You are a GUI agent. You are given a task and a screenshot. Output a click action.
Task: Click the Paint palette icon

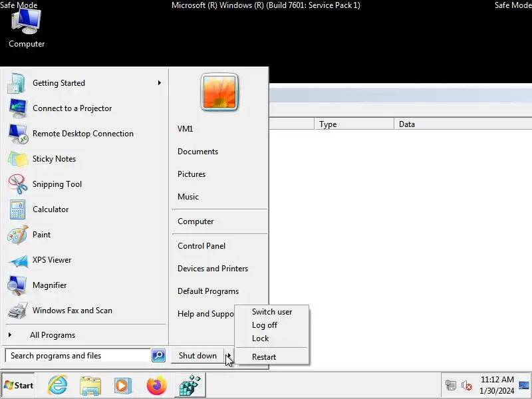point(18,235)
